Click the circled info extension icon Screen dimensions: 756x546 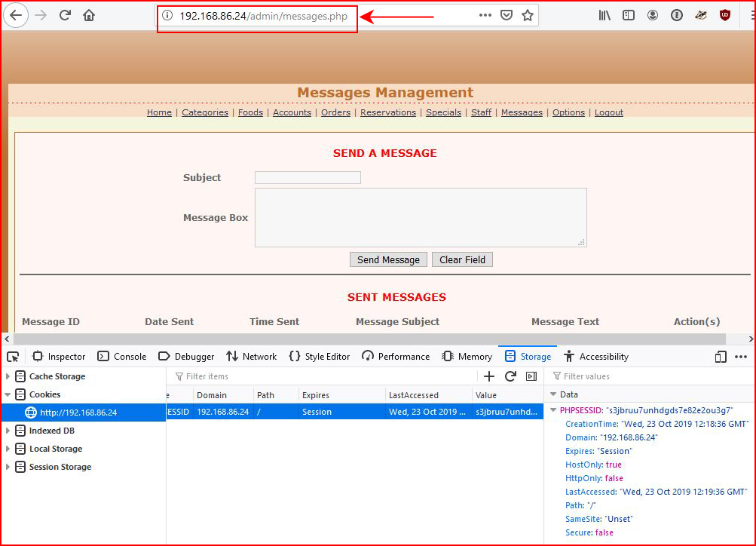click(x=676, y=15)
